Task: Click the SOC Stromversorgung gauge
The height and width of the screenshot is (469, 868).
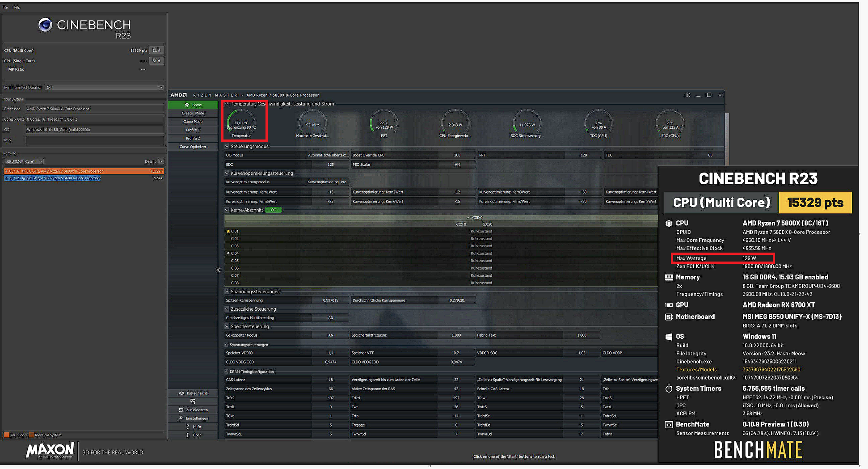Action: pyautogui.click(x=527, y=123)
